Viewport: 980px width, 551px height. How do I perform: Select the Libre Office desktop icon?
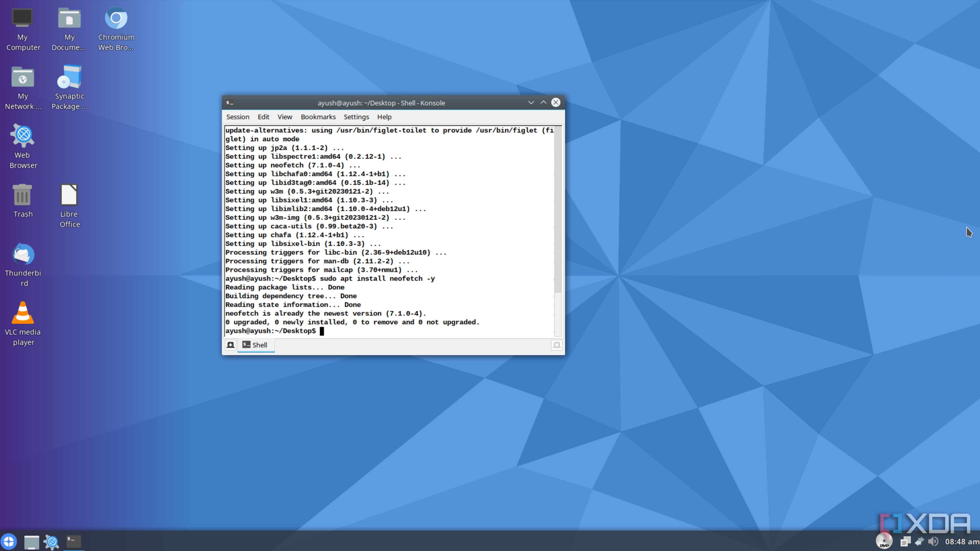[69, 206]
